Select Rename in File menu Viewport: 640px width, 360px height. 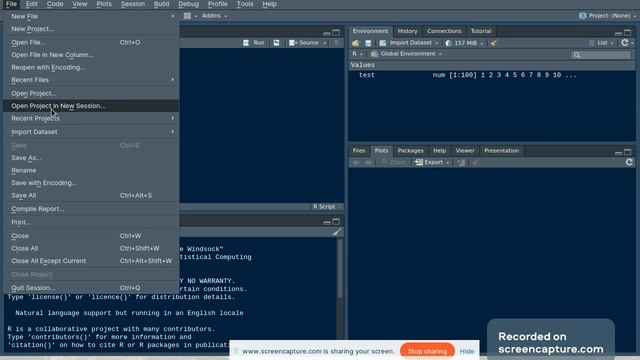91,171
